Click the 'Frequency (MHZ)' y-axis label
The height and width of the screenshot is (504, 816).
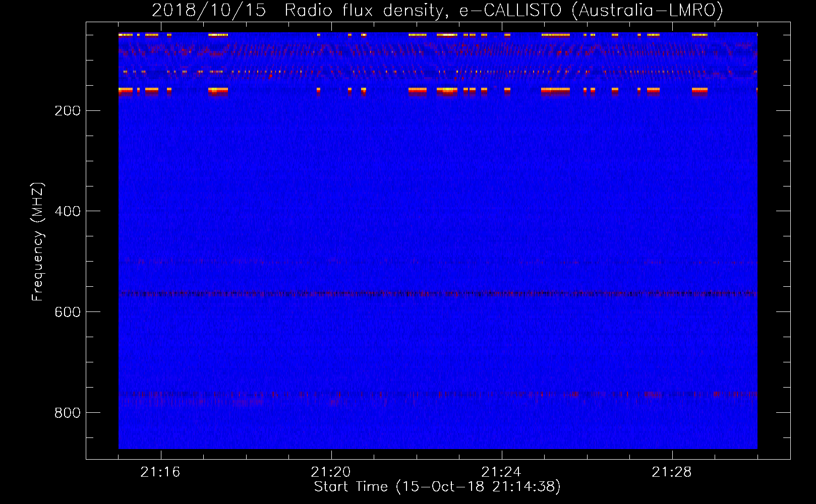[38, 242]
